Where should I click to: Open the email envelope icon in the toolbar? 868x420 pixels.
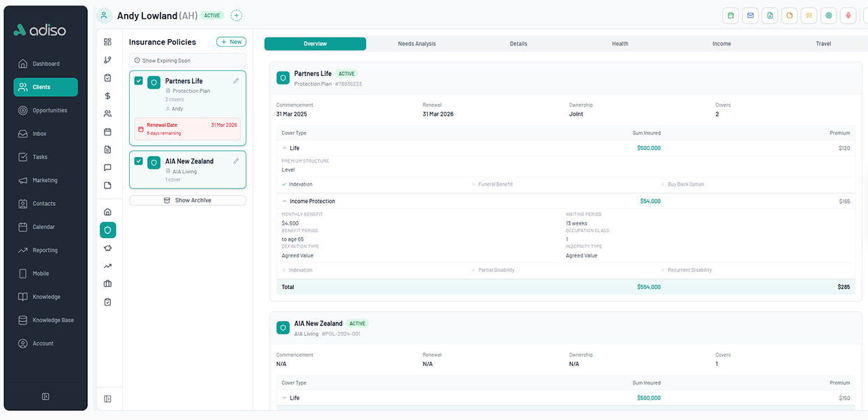[750, 15]
